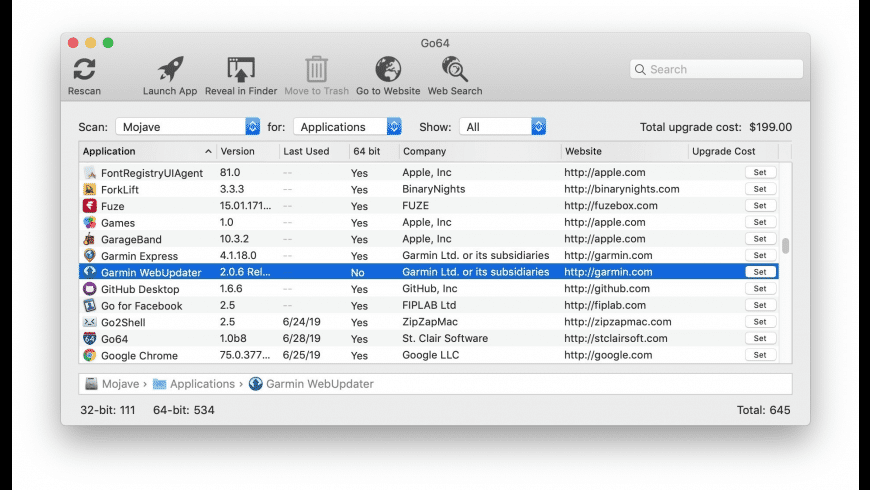Sort by Application column header
This screenshot has width=870, height=490.
[x=147, y=151]
